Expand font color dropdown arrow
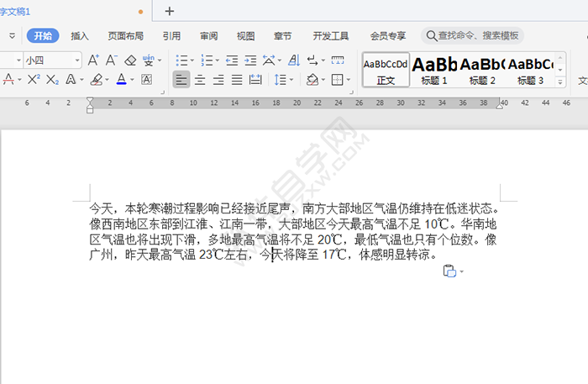 tap(132, 80)
